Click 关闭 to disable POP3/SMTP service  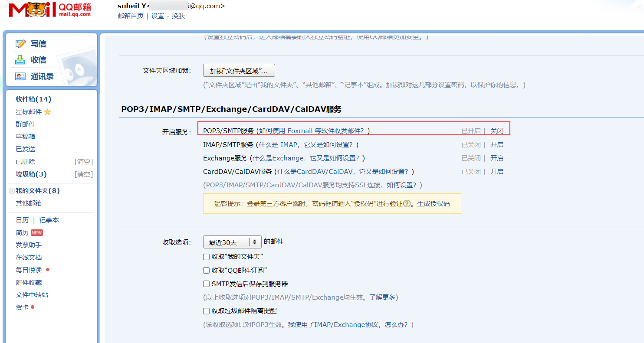click(x=497, y=131)
